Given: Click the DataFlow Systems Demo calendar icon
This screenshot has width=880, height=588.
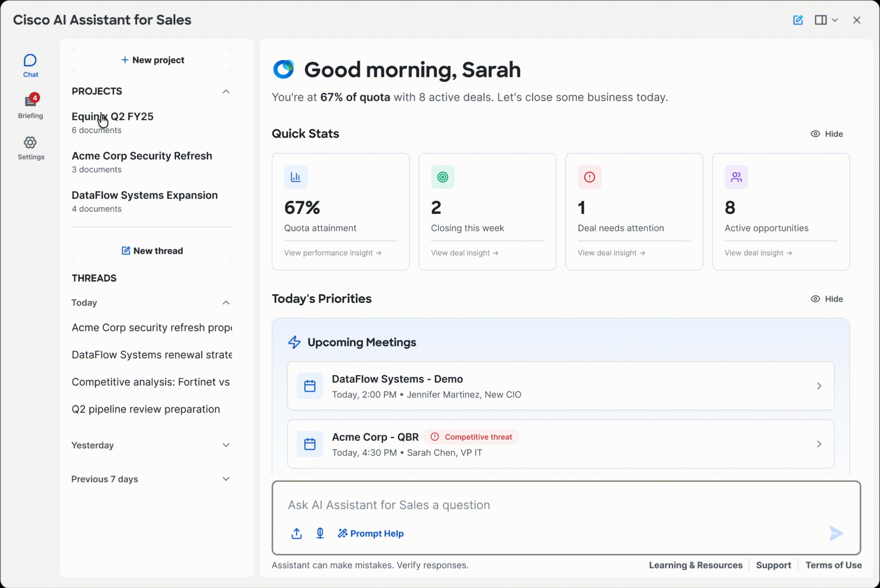Looking at the screenshot, I should [310, 386].
